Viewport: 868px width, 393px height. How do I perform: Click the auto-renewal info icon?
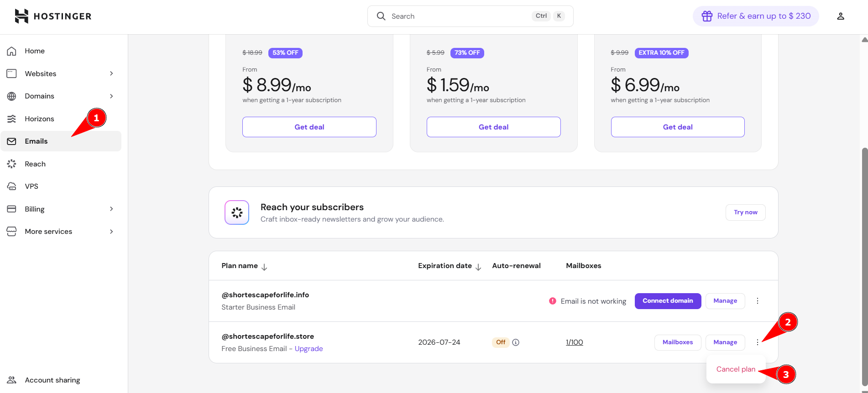tap(516, 342)
